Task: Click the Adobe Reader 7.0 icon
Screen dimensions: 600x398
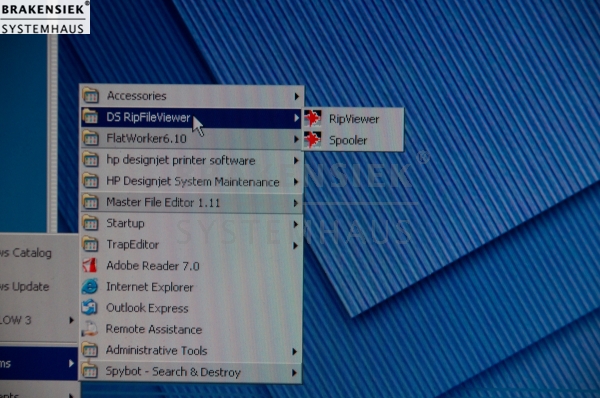Action: point(90,266)
